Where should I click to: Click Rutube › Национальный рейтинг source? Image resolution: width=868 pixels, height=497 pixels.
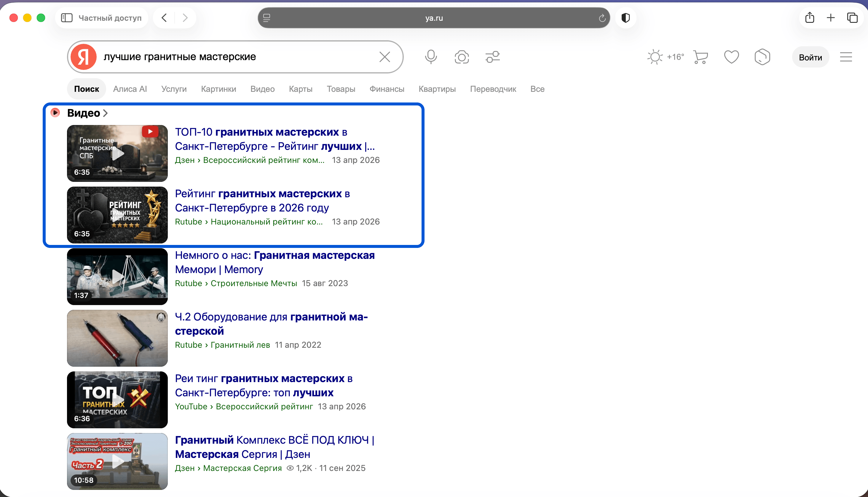pos(249,222)
